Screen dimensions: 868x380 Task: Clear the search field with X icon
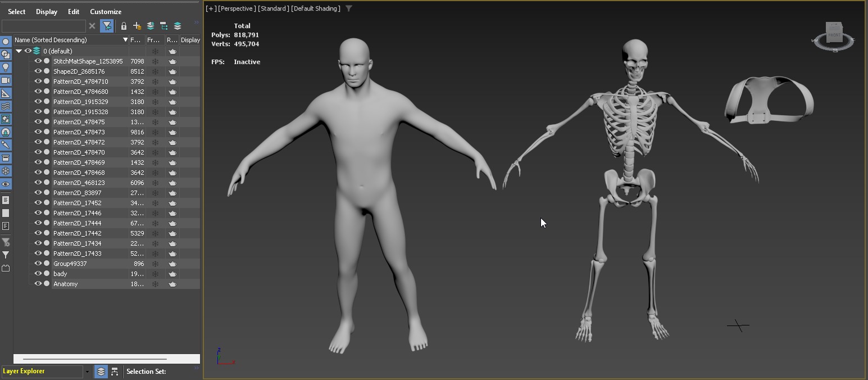click(x=92, y=26)
